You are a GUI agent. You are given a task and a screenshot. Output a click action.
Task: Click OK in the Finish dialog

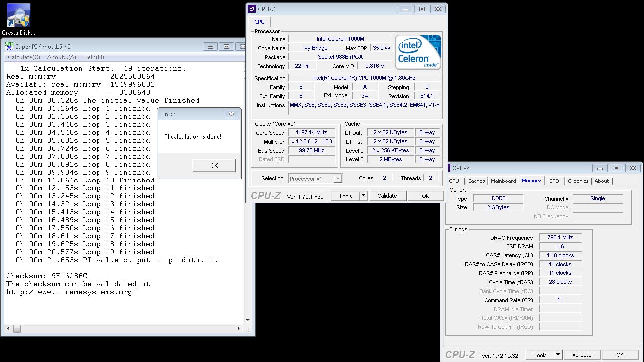coord(214,166)
